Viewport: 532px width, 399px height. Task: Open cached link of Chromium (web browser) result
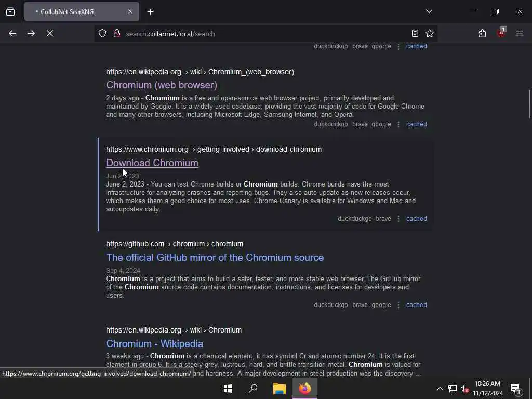417,124
